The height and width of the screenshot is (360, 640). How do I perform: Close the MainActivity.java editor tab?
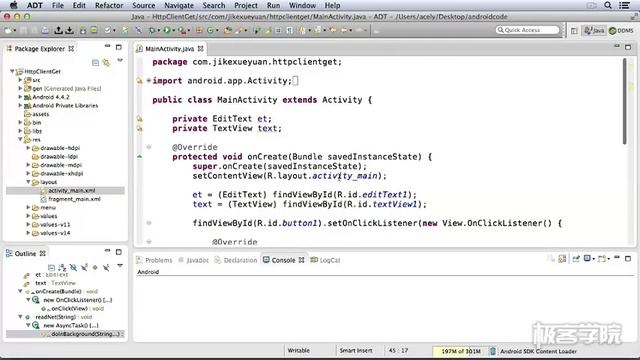(200, 49)
